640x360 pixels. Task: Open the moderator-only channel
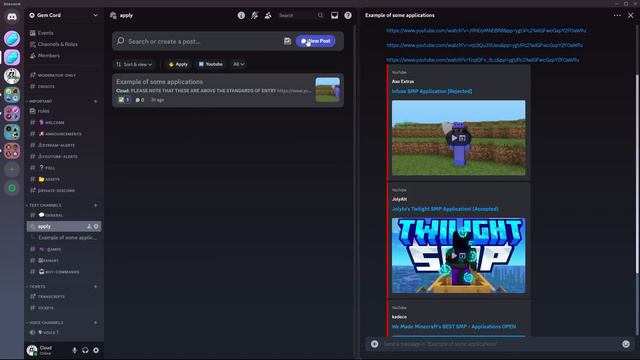pos(64,75)
